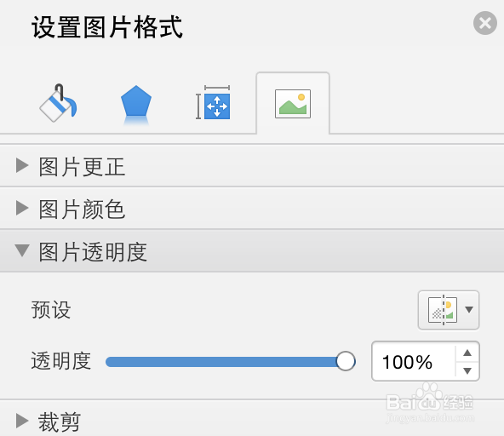Open the Effects pentagon tab
504x436 pixels.
(x=136, y=105)
